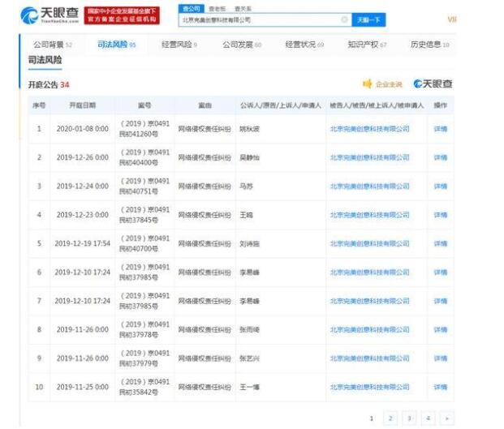Viewport: 504px width, 429px height.
Task: Click the 案由 column header
Action: (205, 105)
